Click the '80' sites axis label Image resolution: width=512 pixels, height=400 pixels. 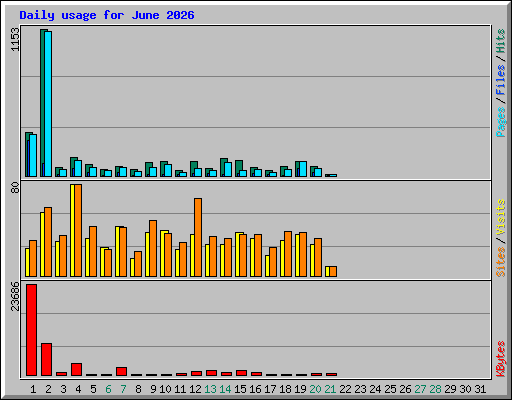point(15,187)
